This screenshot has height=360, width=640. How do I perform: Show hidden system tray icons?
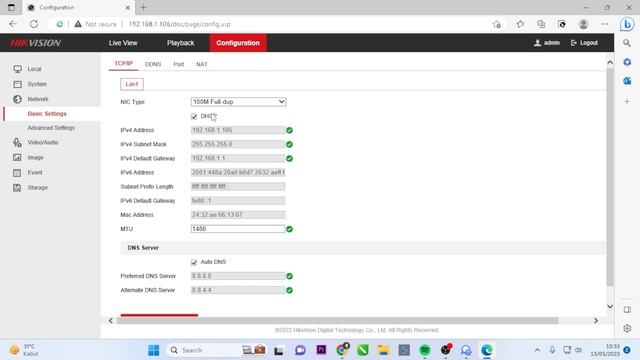coord(538,350)
